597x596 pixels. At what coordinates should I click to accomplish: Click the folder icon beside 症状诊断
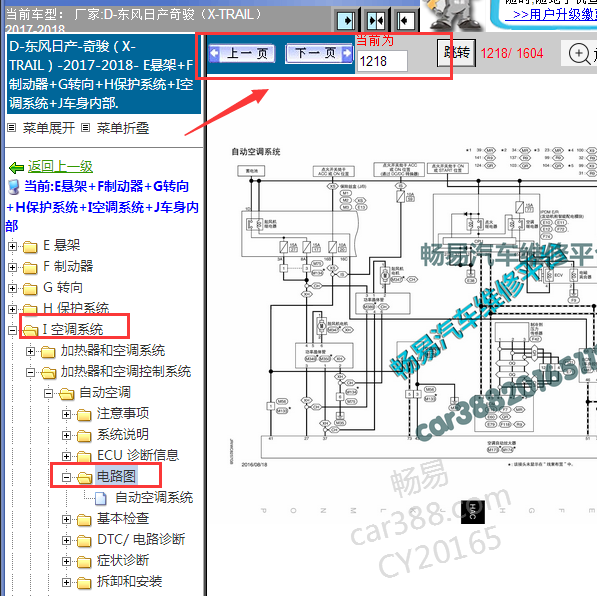84,562
